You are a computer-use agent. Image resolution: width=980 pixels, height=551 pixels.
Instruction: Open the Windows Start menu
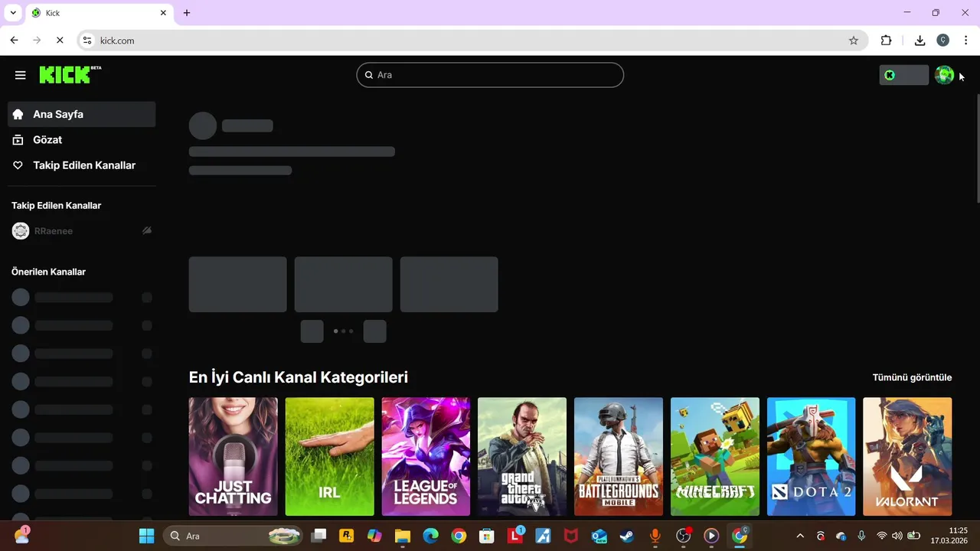[x=146, y=536]
